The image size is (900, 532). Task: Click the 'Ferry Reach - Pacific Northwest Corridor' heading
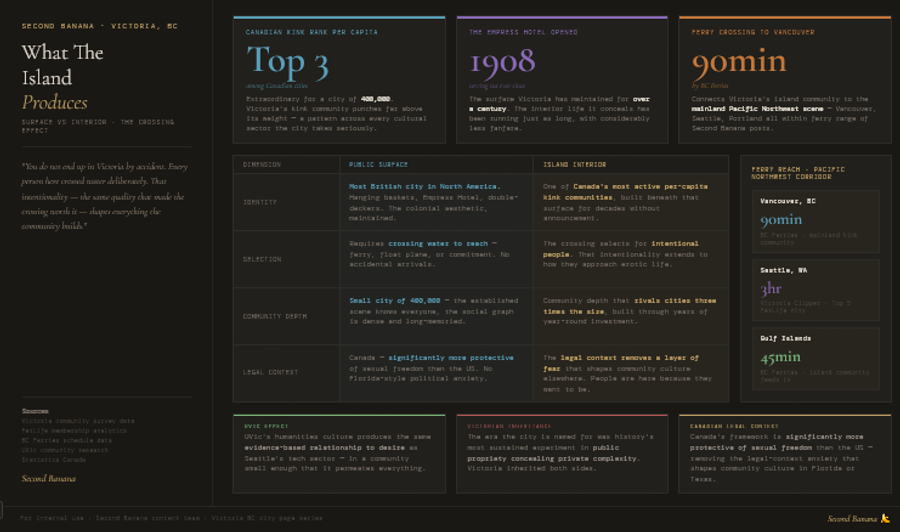[x=798, y=173]
